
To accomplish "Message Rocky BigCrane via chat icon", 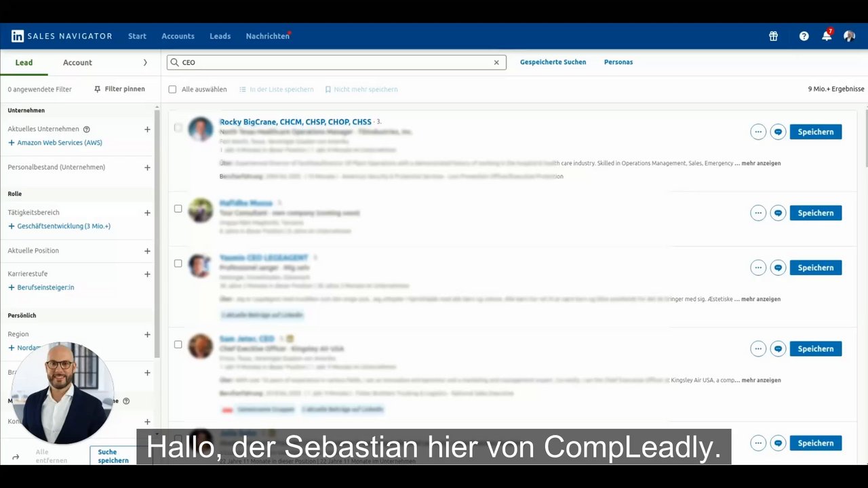I will tap(778, 132).
